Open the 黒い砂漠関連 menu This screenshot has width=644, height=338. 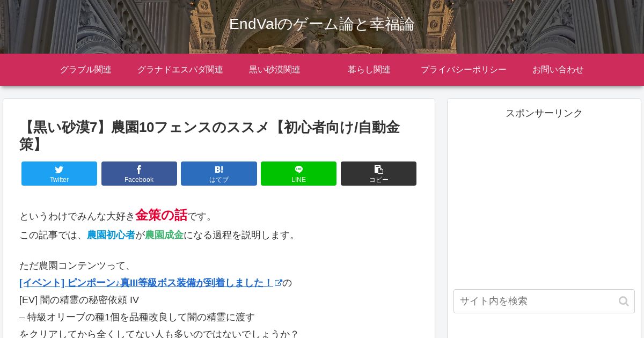click(275, 70)
